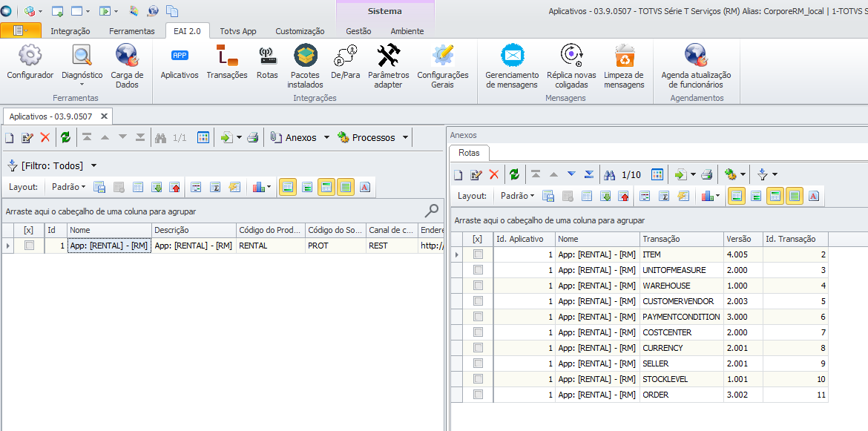Sort Aplicativos grid by Nome column
This screenshot has width=868, height=431.
(110, 230)
